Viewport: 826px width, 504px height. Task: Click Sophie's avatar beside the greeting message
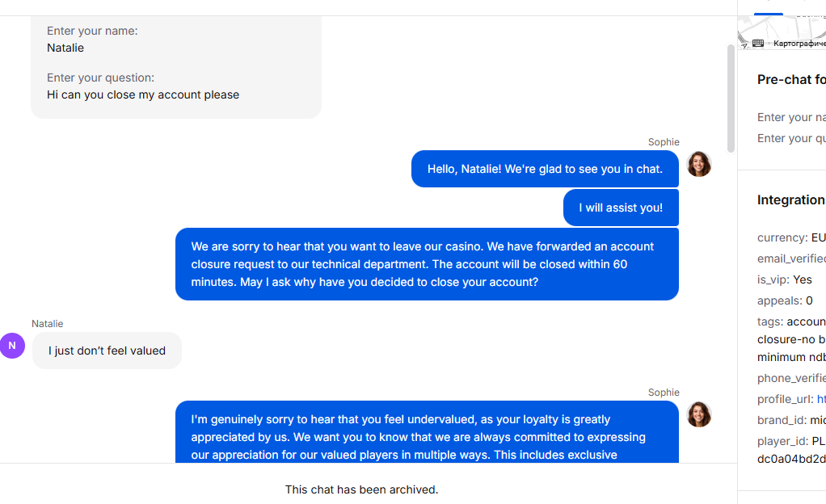click(x=699, y=164)
